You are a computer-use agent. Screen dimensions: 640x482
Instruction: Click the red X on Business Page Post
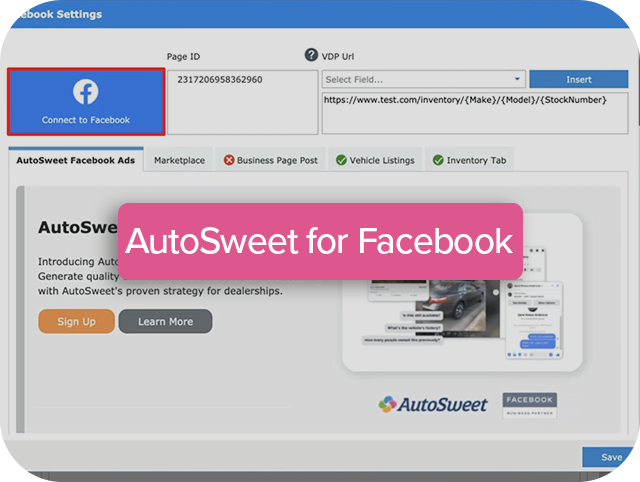(229, 160)
